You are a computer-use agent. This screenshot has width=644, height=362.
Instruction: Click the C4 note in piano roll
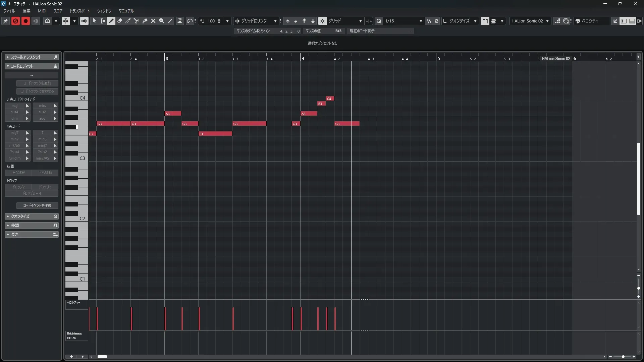(x=330, y=99)
